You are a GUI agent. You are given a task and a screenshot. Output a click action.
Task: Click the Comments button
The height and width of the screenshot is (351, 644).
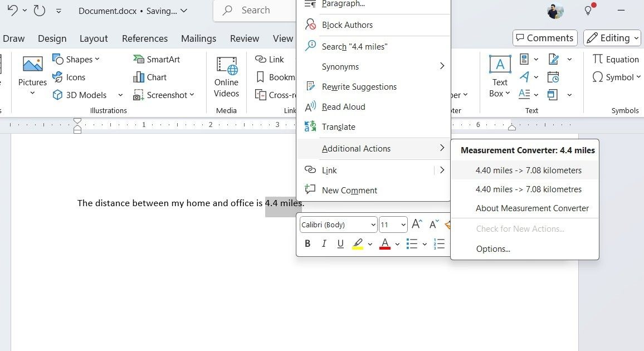(x=544, y=38)
